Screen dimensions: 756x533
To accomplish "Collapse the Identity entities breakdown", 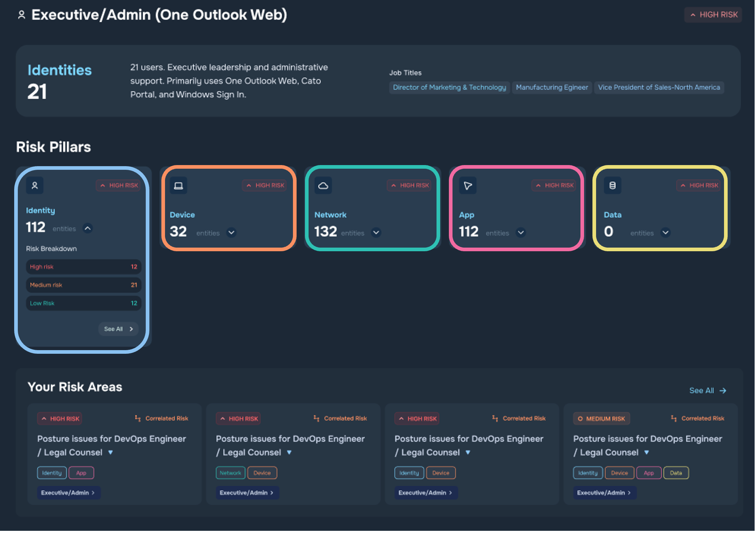I will (x=88, y=228).
